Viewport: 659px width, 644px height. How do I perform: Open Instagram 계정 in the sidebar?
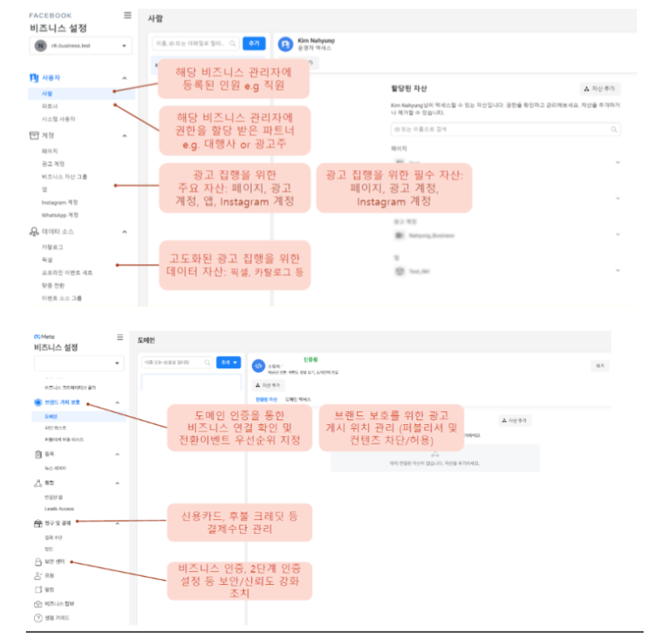(59, 202)
